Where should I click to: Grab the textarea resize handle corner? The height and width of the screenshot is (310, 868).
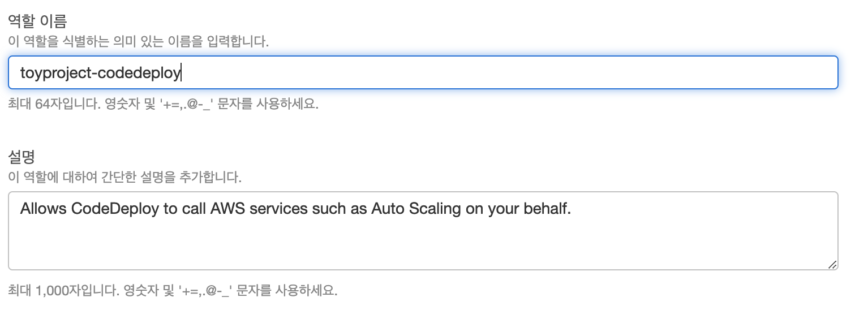click(832, 264)
